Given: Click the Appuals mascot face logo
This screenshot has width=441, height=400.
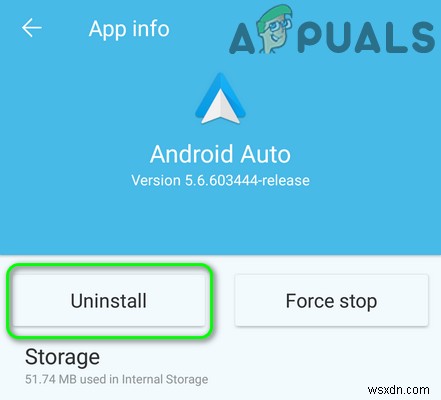Looking at the screenshot, I should point(276,28).
